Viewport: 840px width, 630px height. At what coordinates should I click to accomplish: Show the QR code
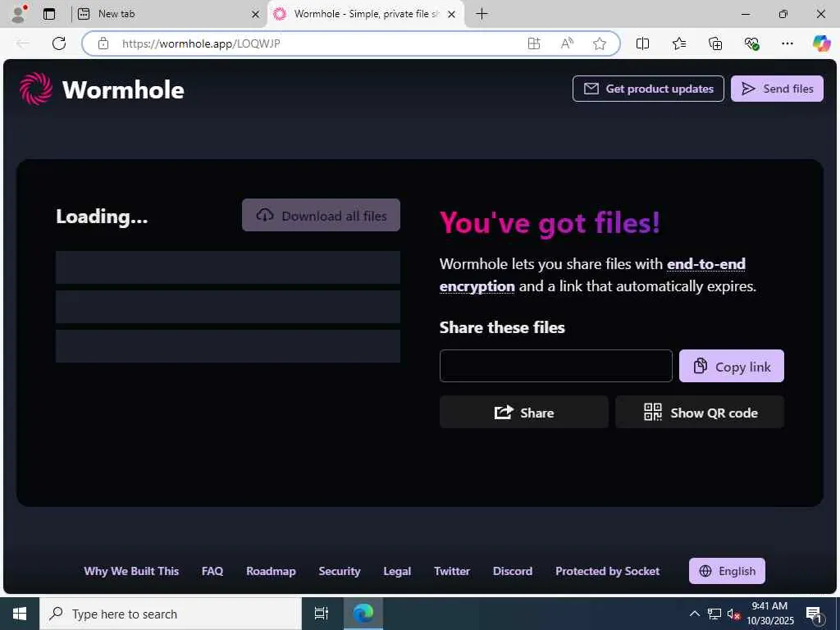pyautogui.click(x=700, y=413)
